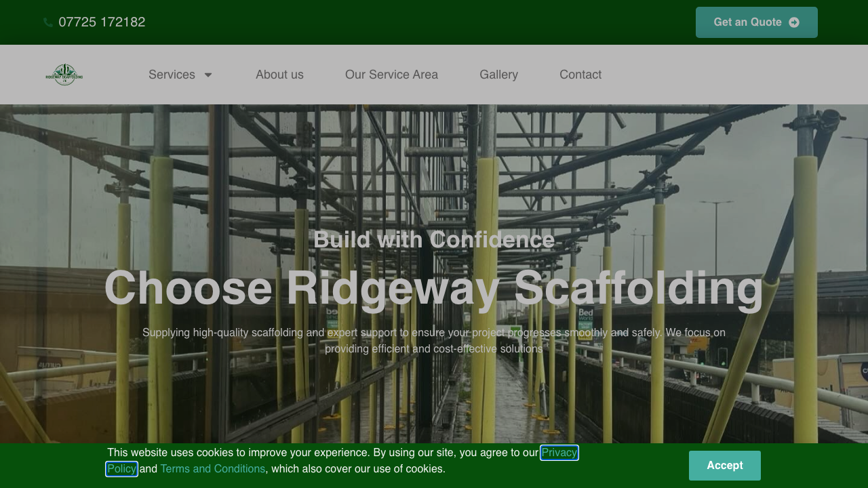
Task: View Terms and Conditions
Action: click(212, 468)
